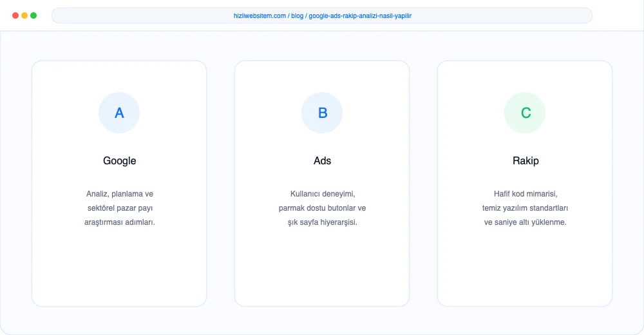Screen dimensions: 644x335
Task: Click the text 'araştırması adımları.'
Action: [x=120, y=222]
